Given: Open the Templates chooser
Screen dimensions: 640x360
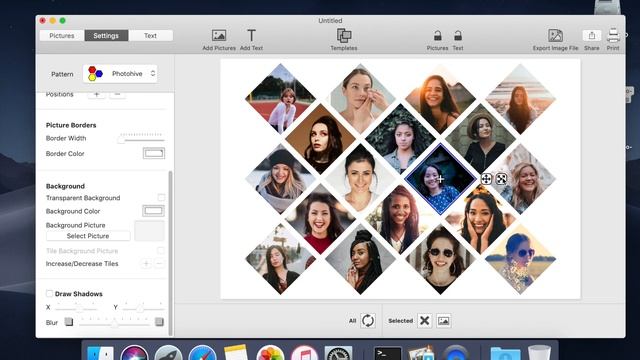Looking at the screenshot, I should [x=344, y=36].
